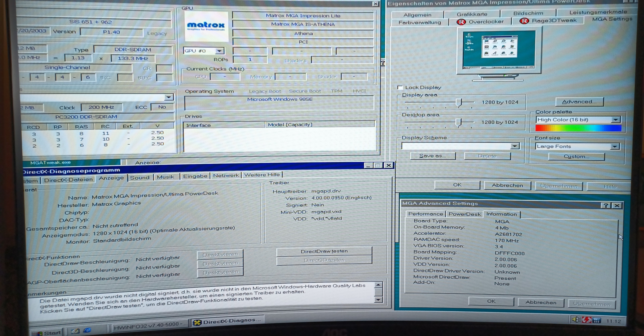This screenshot has height=336, width=644.
Task: Open the Musik tab
Action: pyautogui.click(x=166, y=177)
